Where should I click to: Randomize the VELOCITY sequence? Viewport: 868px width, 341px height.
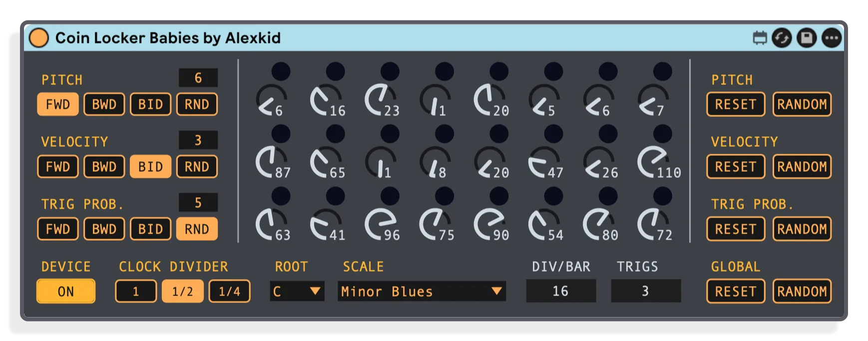click(802, 167)
